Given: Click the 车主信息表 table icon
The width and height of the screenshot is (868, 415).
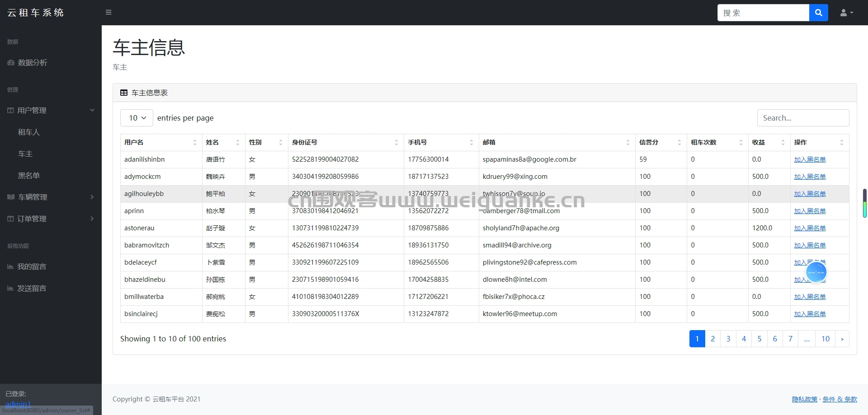Looking at the screenshot, I should point(124,93).
